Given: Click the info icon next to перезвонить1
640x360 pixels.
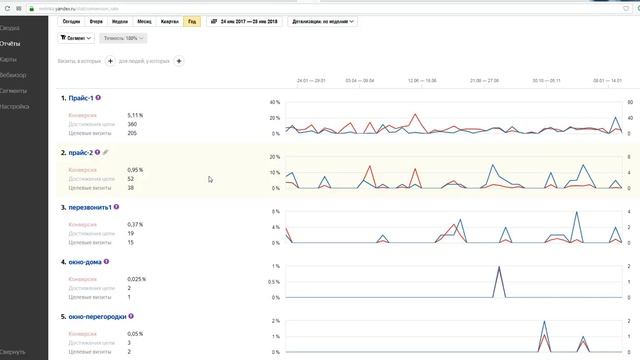Looking at the screenshot, I should click(x=116, y=207).
